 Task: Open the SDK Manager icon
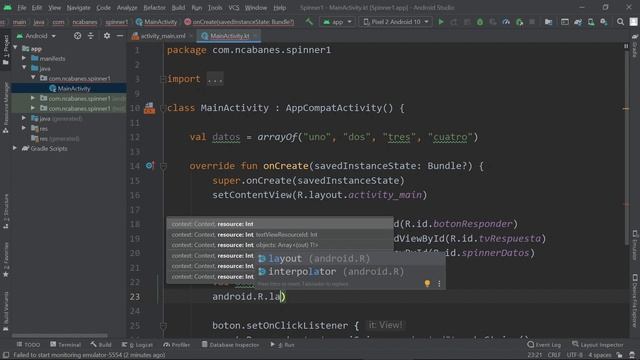604,22
